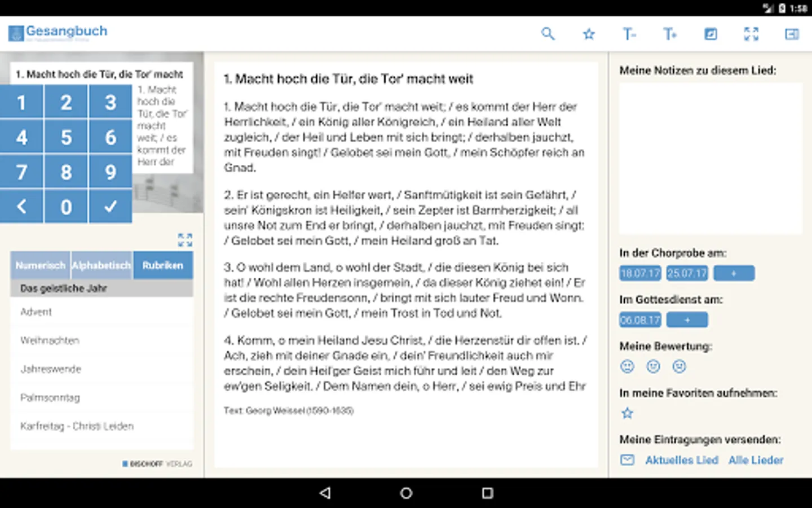Tap keypad digit 8
Screen dimensions: 812x508
(66, 172)
